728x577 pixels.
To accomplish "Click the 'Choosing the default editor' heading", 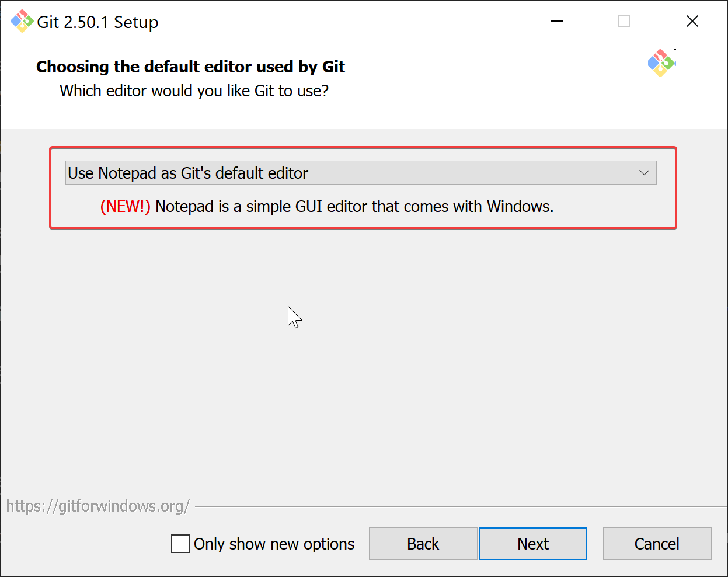I will [190, 67].
